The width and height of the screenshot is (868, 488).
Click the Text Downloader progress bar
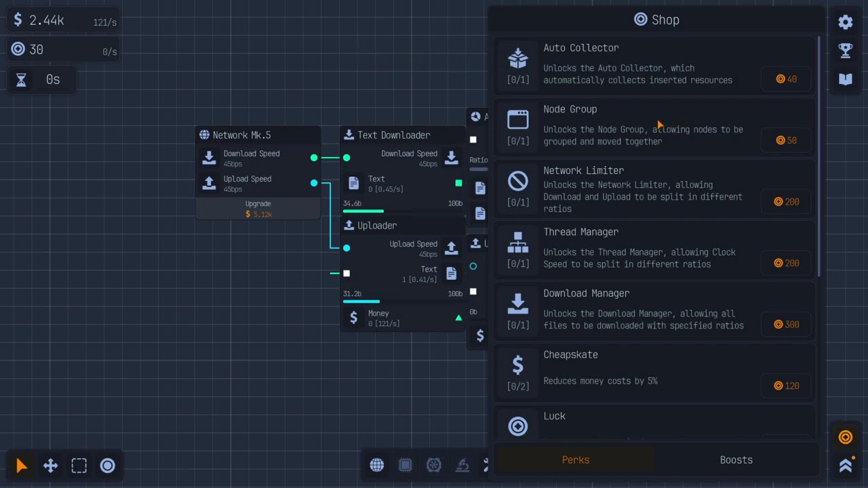pos(403,211)
